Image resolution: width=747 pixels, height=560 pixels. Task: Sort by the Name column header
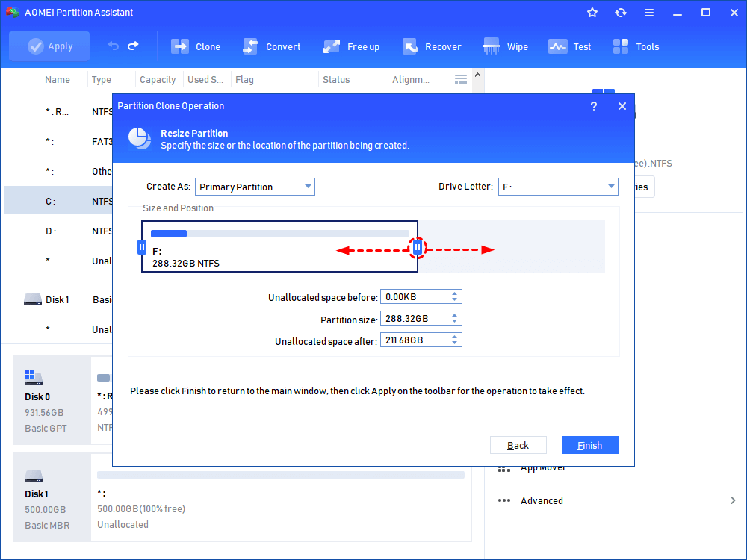(x=58, y=80)
